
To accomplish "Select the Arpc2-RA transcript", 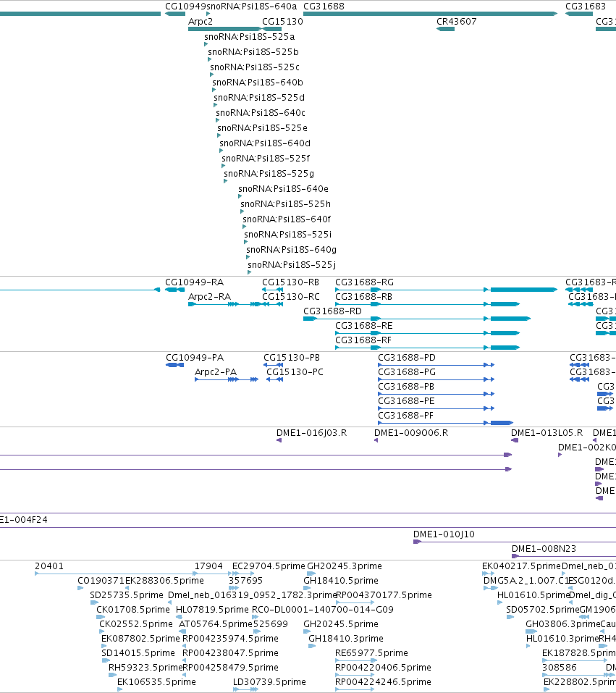I will [x=224, y=304].
